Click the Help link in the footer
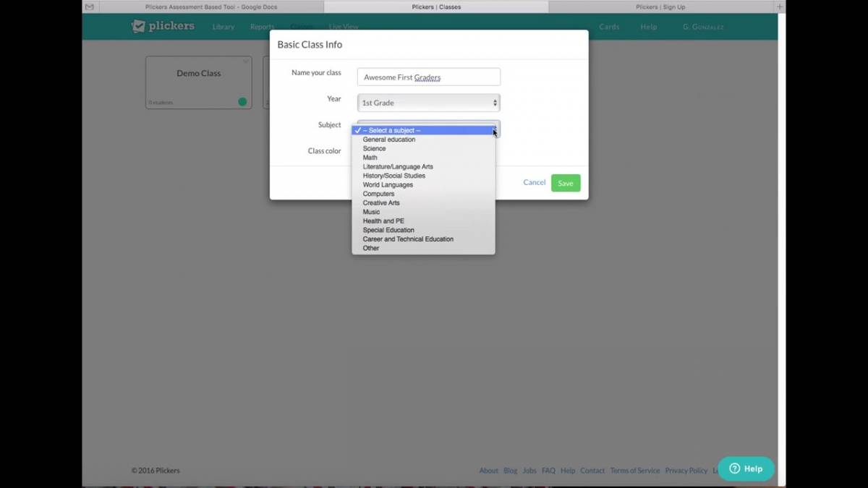Screen dimensions: 868x488 click(x=568, y=471)
